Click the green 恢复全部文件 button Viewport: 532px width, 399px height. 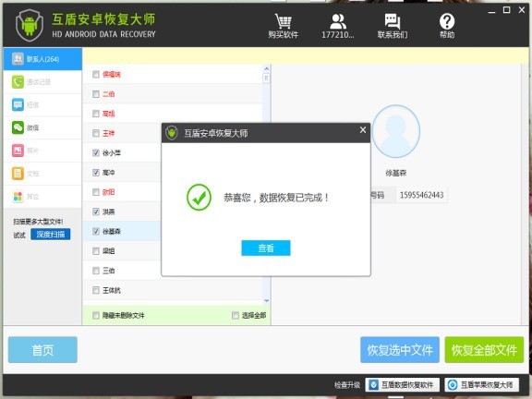tap(484, 350)
